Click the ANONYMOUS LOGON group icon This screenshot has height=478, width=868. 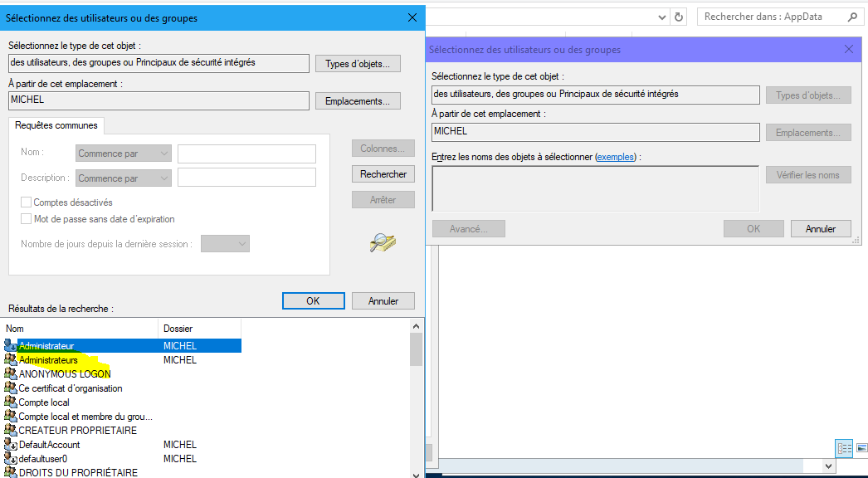(11, 374)
